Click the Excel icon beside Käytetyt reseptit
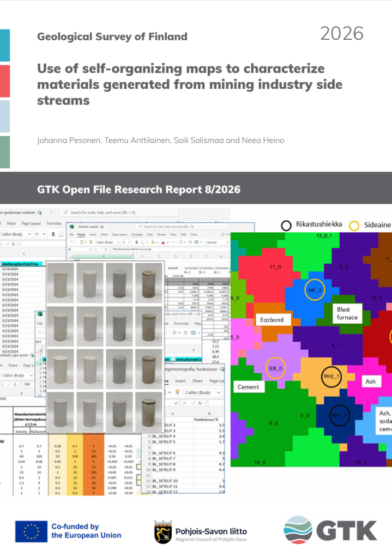Image resolution: width=392 pixels, height=558 pixels. coord(71,226)
